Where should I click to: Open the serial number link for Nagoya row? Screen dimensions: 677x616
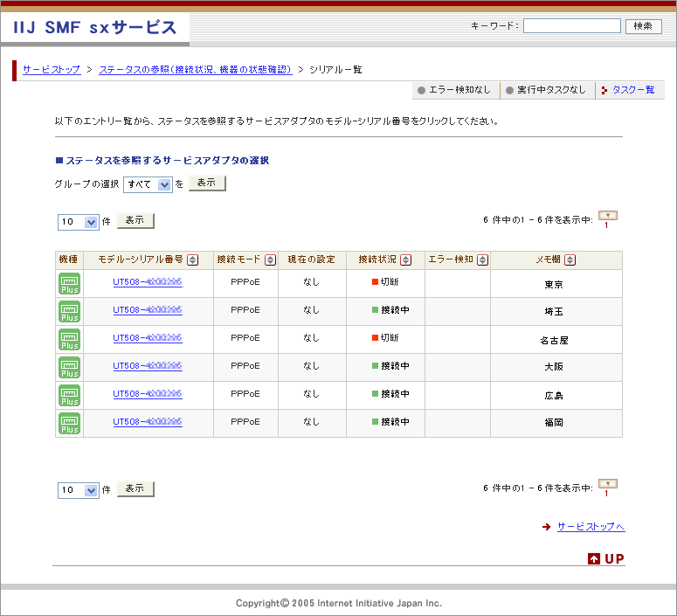coord(148,338)
